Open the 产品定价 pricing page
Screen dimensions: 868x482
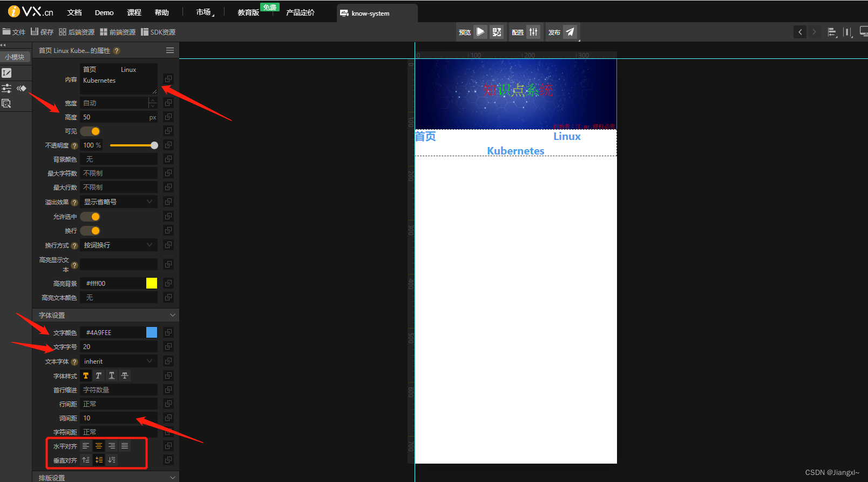pos(300,12)
